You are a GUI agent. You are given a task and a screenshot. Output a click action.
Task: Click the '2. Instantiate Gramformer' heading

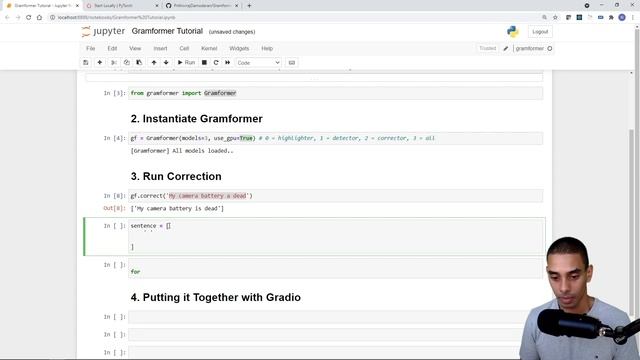pos(197,119)
